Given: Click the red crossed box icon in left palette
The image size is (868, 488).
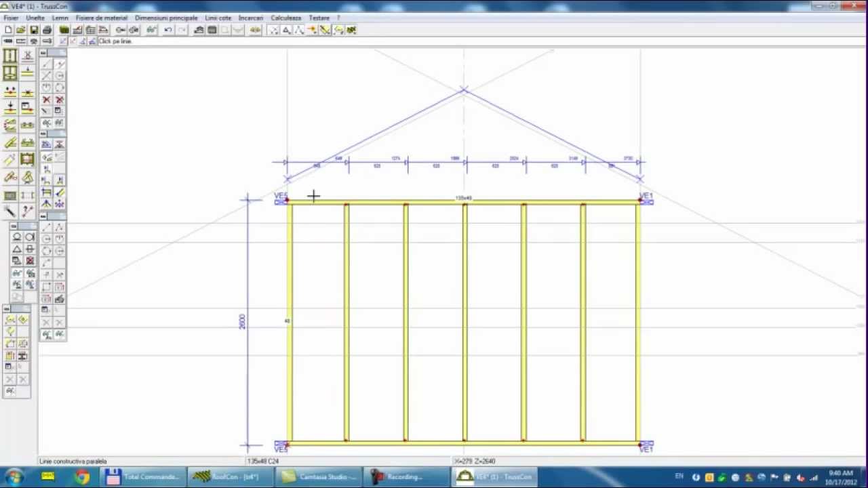Looking at the screenshot, I should point(29,260).
